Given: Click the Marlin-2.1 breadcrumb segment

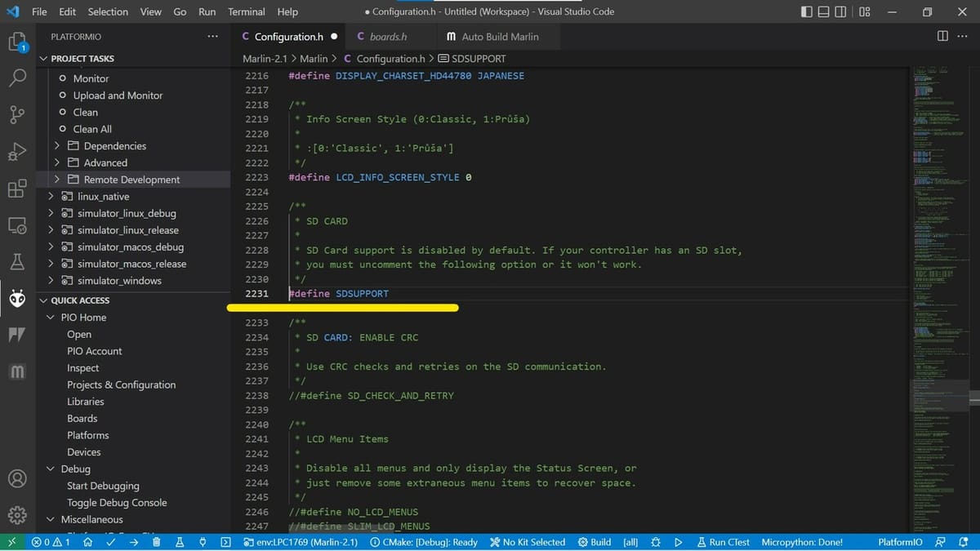Looking at the screenshot, I should click(x=265, y=59).
